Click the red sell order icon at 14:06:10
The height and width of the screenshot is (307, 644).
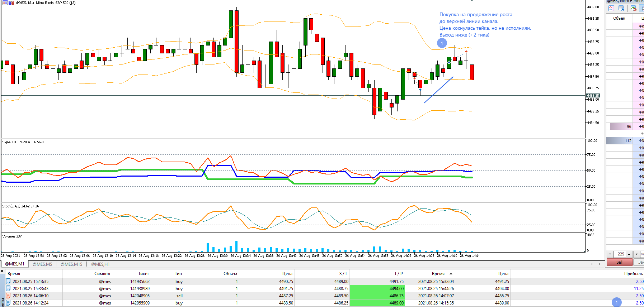[8, 296]
